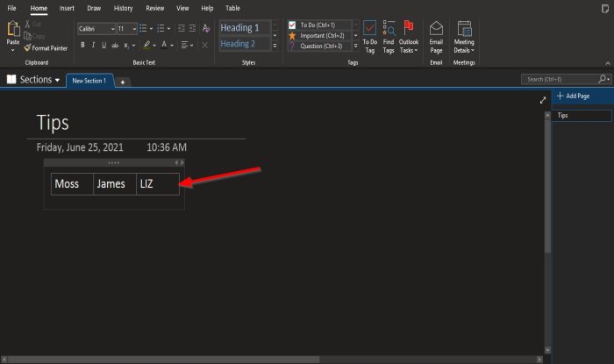This screenshot has height=364, width=614.
Task: Click the LIZ table cell
Action: click(x=158, y=184)
